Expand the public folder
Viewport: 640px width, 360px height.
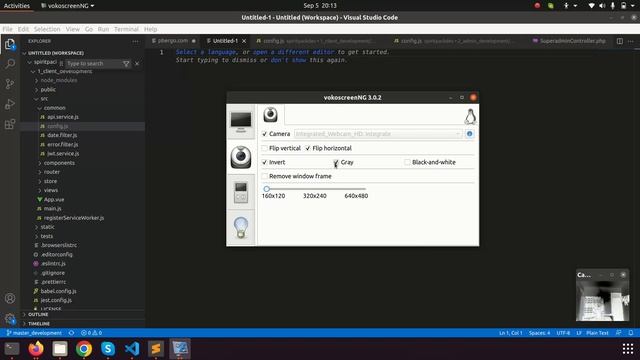click(48, 89)
